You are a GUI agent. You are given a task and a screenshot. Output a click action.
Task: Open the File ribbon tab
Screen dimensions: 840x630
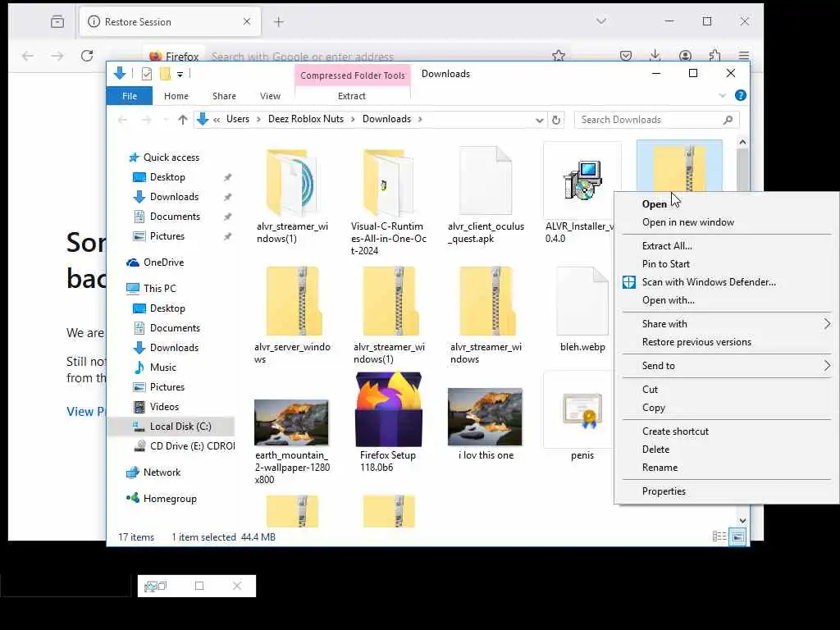(x=130, y=96)
